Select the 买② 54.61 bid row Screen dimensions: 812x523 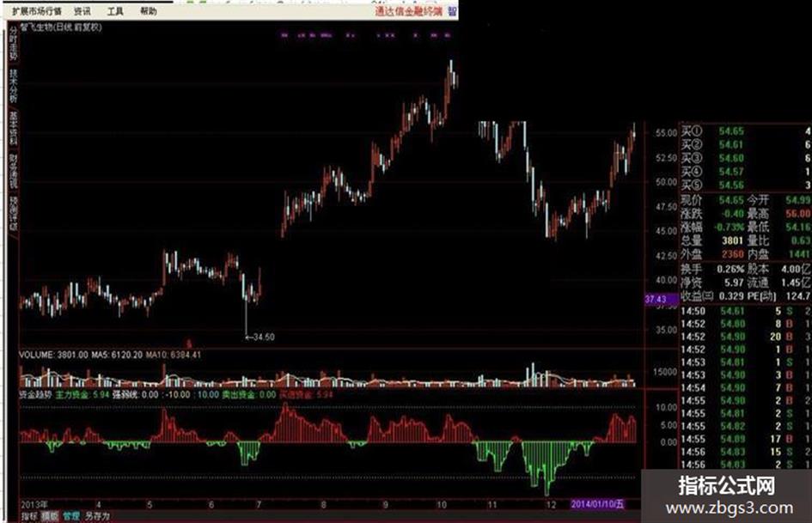coord(746,145)
